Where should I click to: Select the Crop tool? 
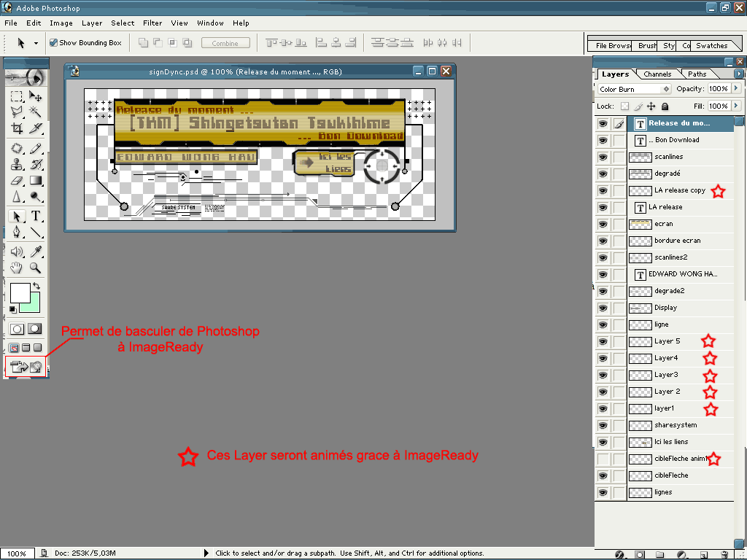click(17, 128)
